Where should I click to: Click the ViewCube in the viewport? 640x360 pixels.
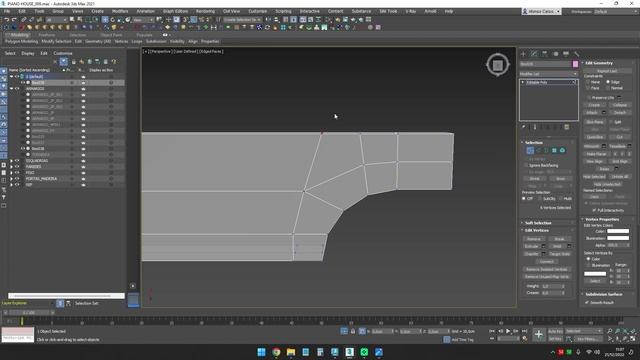click(x=498, y=65)
